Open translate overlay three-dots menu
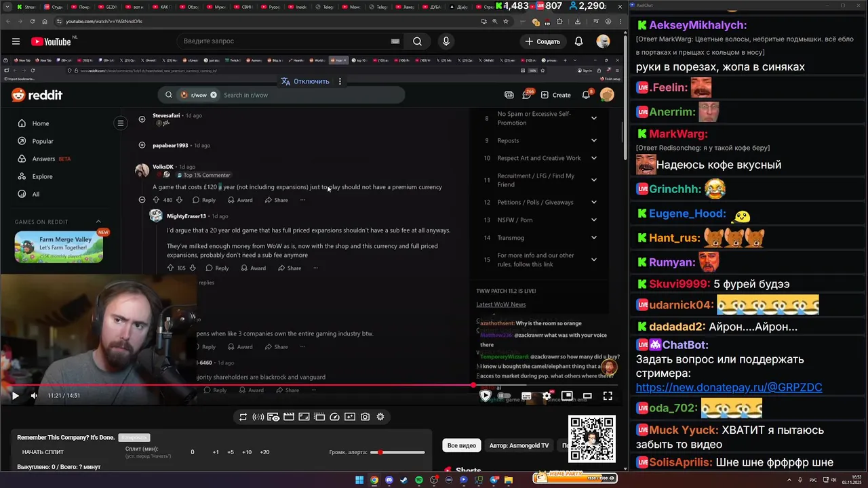The width and height of the screenshot is (868, 488). pyautogui.click(x=340, y=81)
